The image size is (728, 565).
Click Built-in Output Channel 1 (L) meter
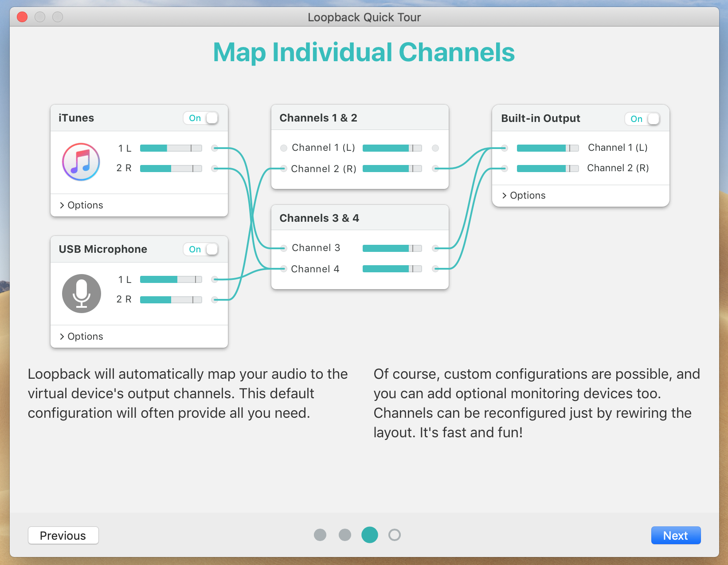tap(548, 148)
